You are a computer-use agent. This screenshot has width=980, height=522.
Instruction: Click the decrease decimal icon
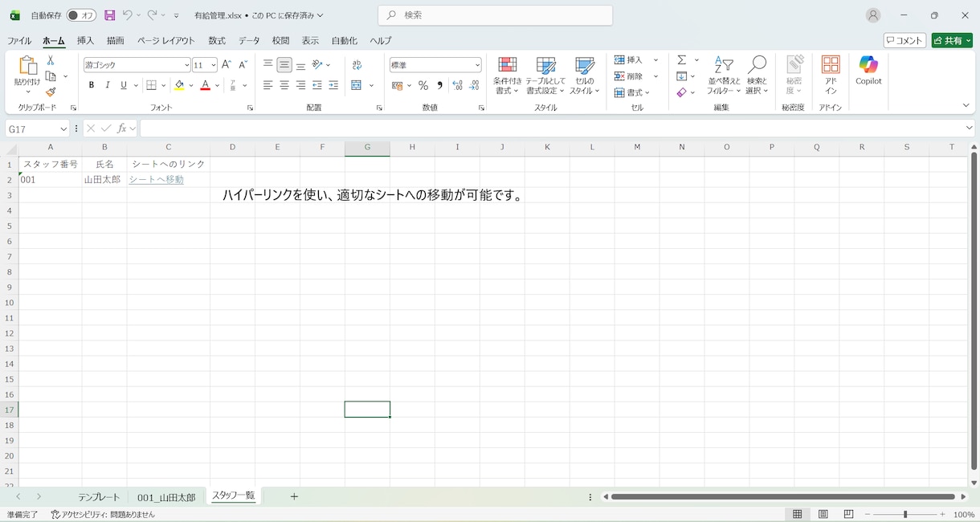pyautogui.click(x=474, y=85)
